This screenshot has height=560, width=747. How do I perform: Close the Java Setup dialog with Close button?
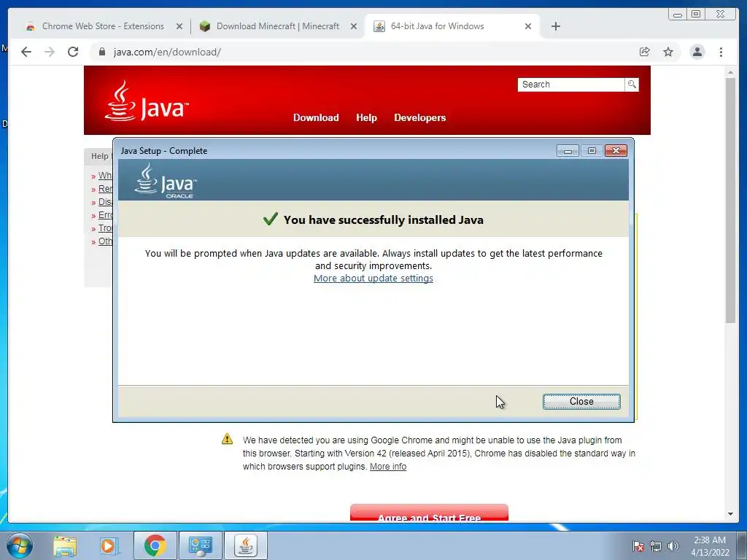pos(581,402)
